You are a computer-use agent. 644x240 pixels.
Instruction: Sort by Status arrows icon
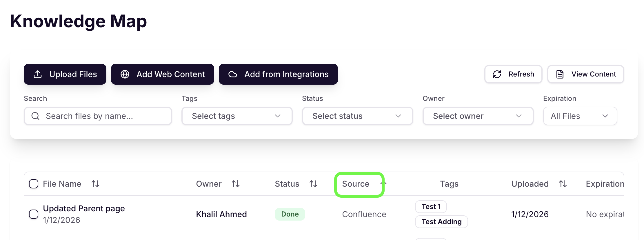pos(313,184)
